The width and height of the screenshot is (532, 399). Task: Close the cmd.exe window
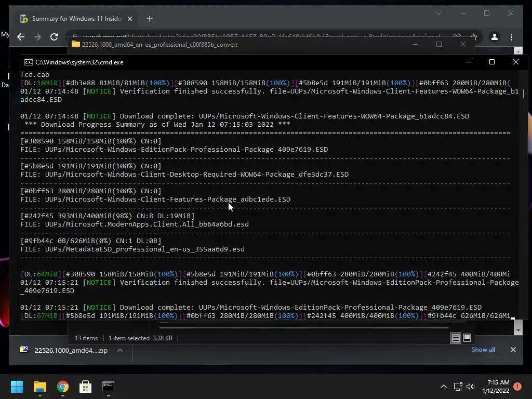(x=516, y=62)
